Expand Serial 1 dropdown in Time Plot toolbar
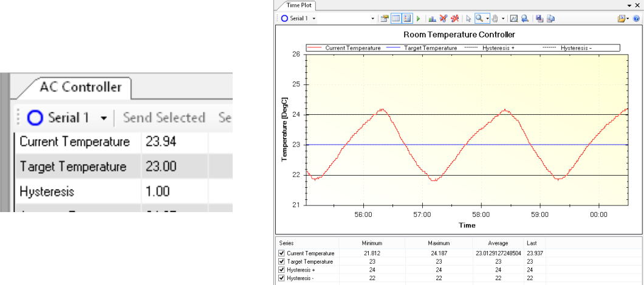 [313, 19]
